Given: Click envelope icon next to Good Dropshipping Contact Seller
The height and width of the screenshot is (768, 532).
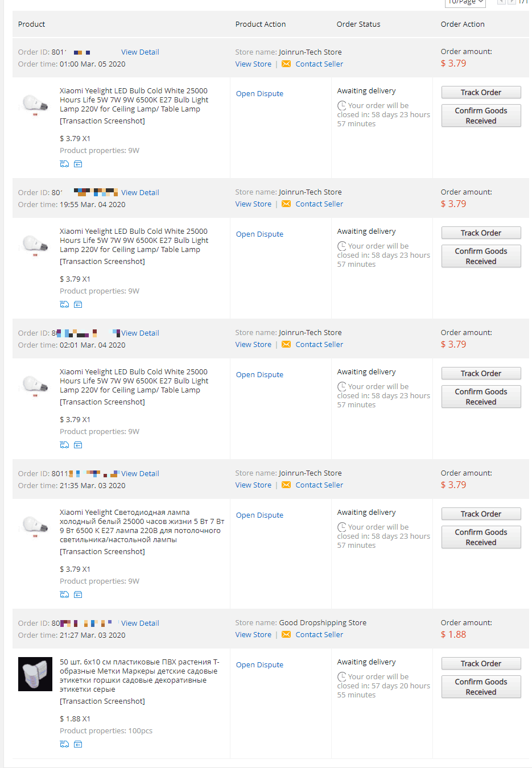Looking at the screenshot, I should [x=286, y=634].
